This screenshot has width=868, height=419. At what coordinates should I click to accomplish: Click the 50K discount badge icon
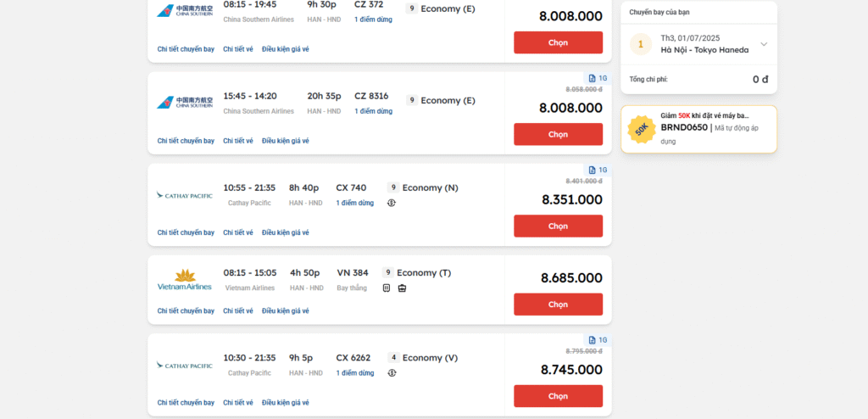point(643,129)
